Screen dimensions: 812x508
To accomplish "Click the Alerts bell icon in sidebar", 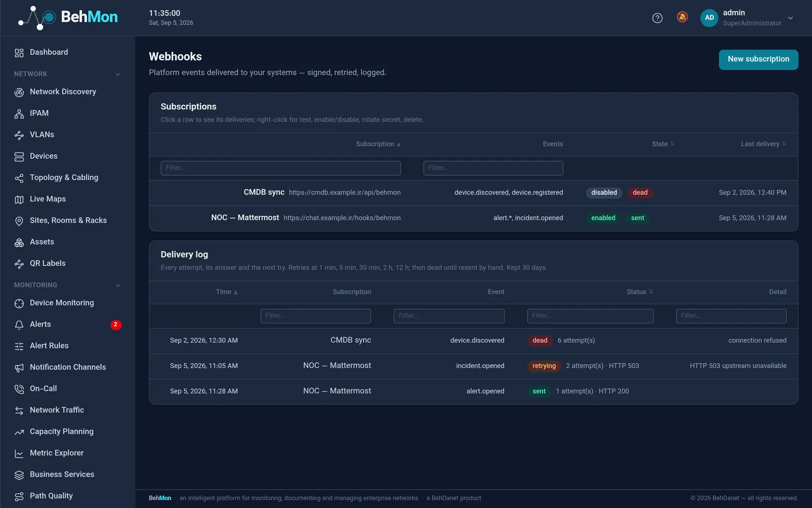I will point(19,325).
